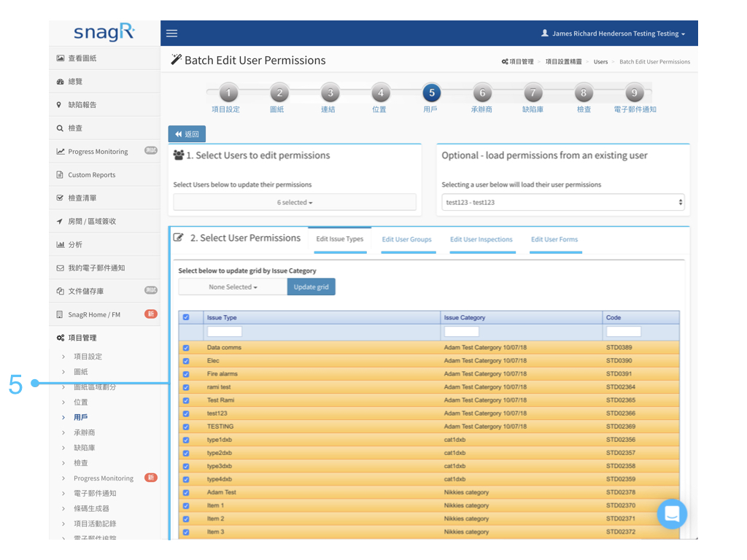Click the Issue Category filter input
Viewport: 747px width, 560px height.
[x=461, y=332]
